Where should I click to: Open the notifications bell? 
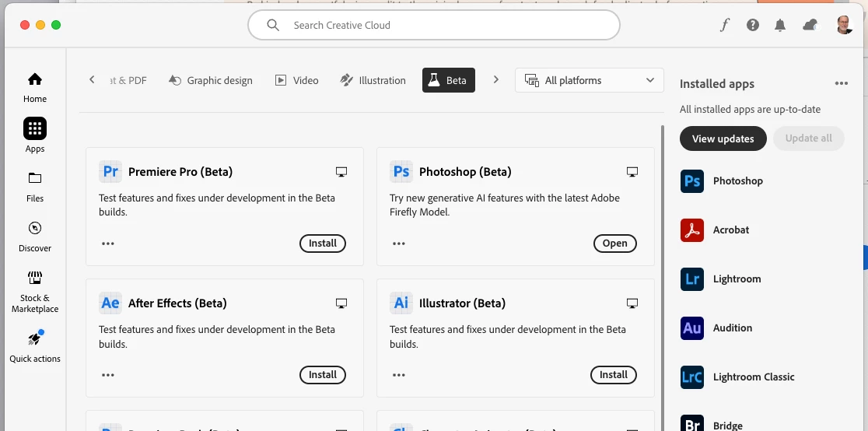click(780, 26)
